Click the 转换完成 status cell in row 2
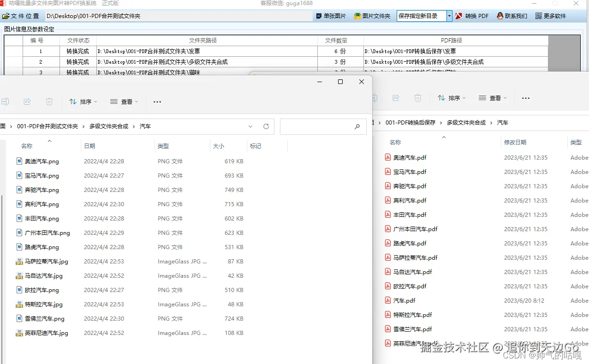Viewport: 589px width, 364px height. coord(78,62)
